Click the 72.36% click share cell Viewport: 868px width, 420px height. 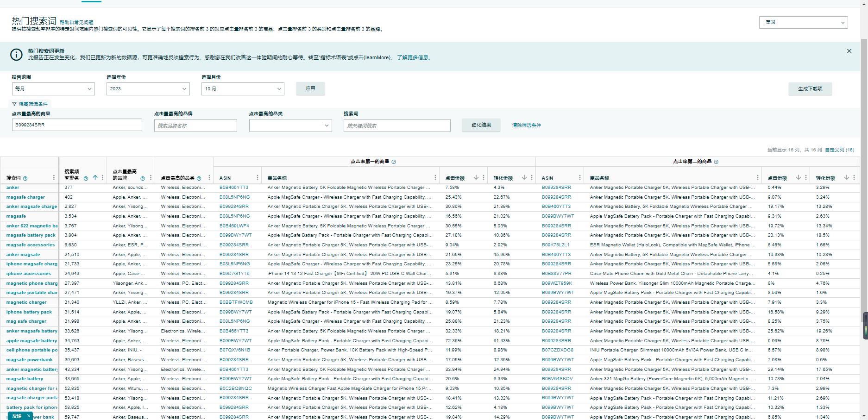453,341
